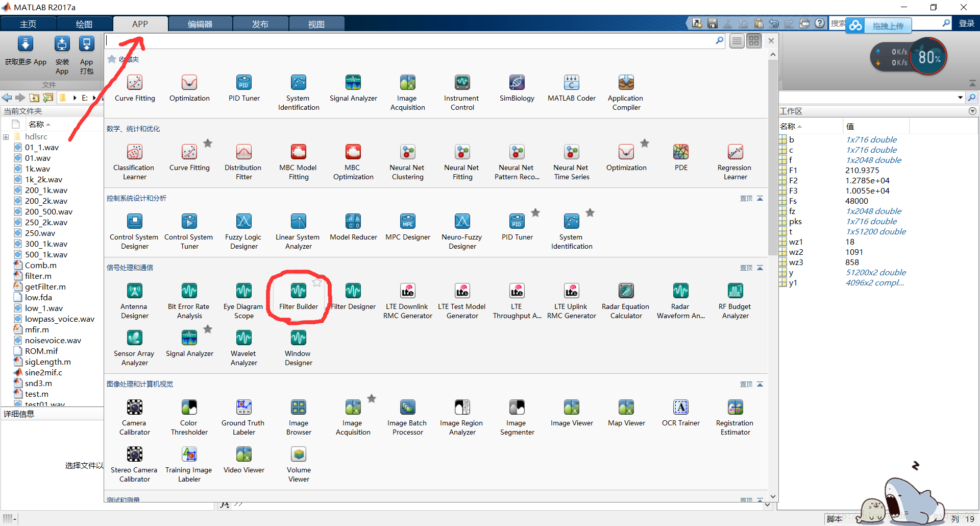980x526 pixels.
Task: Open MPC Designer app
Action: tap(408, 227)
